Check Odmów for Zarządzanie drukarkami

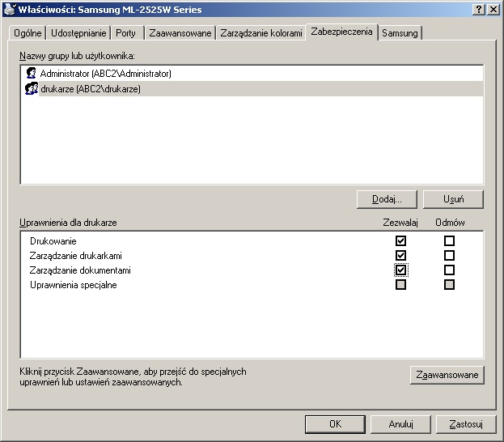pyautogui.click(x=449, y=256)
